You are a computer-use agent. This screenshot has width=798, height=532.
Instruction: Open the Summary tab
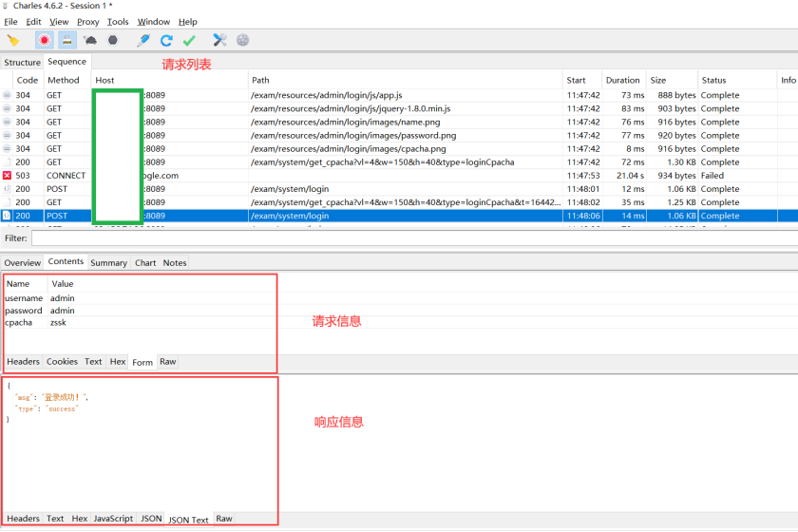108,263
